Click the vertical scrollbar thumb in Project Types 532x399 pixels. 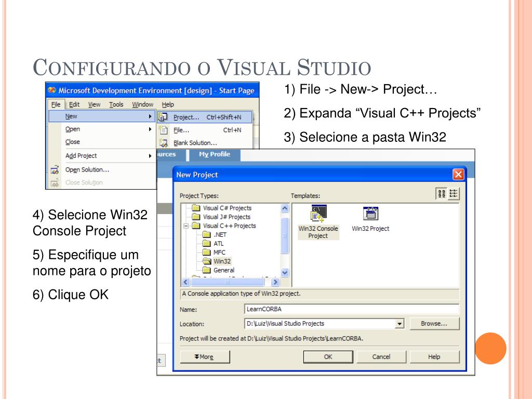tap(285, 236)
